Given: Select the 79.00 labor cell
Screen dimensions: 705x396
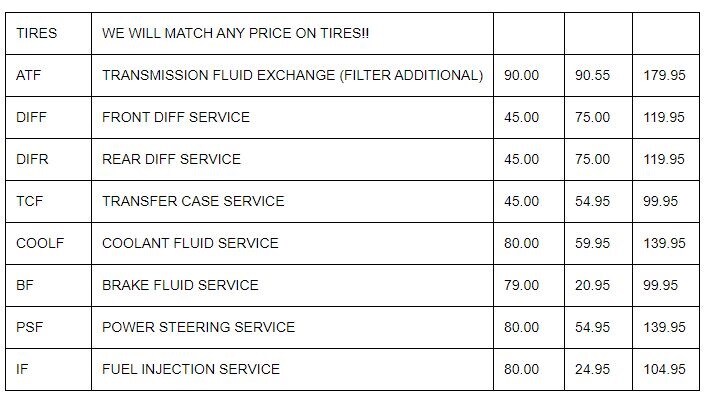Looking at the screenshot, I should click(529, 285).
